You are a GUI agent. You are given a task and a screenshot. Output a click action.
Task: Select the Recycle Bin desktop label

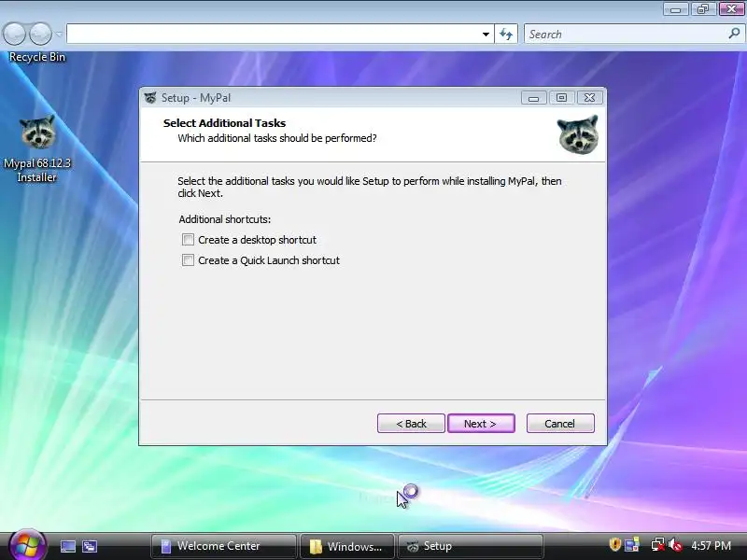(x=37, y=57)
